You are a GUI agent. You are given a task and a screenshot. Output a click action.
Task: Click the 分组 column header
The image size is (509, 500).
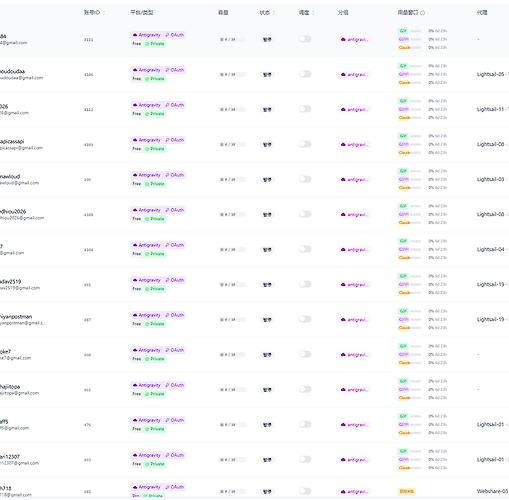coord(343,13)
